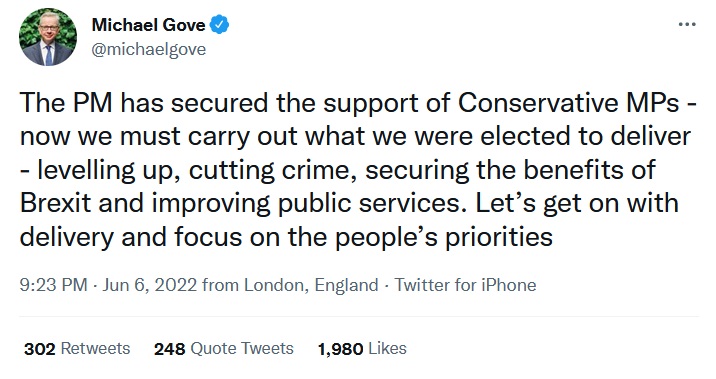Click the blue verified badge icon
This screenshot has height=379, width=716.
click(219, 25)
